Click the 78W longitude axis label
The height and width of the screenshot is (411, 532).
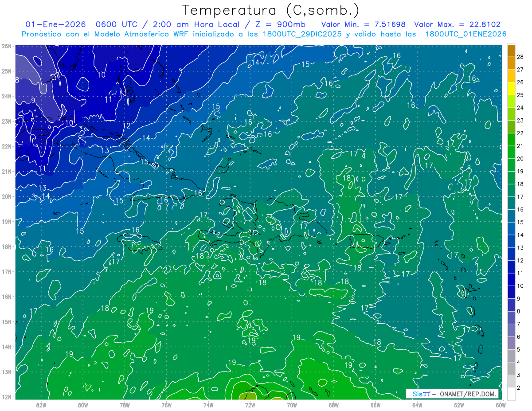[125, 405]
